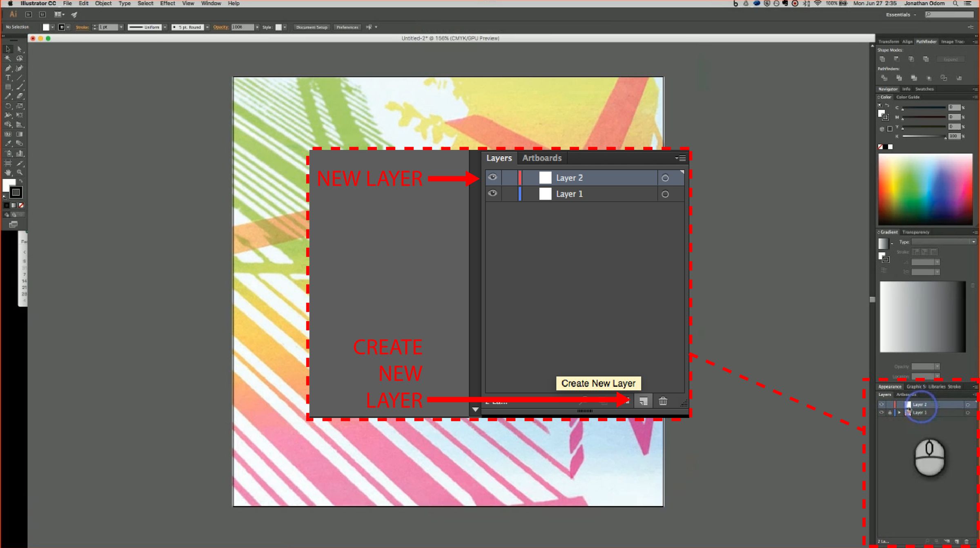Open the Opacity value dropdown arrow

257,27
